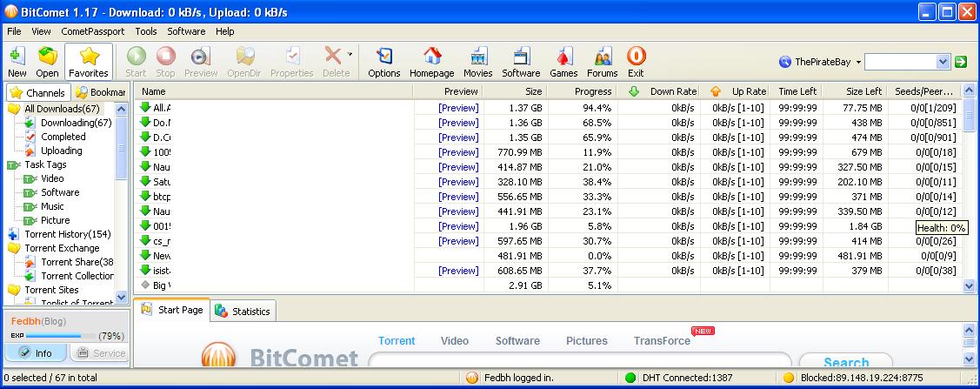Select Downloading(67) tree item

point(76,123)
